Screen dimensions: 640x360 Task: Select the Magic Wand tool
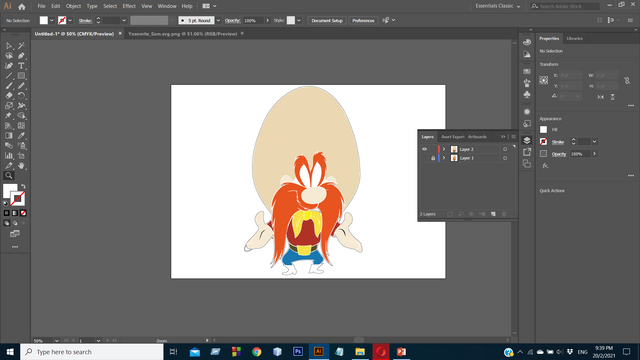pos(21,46)
